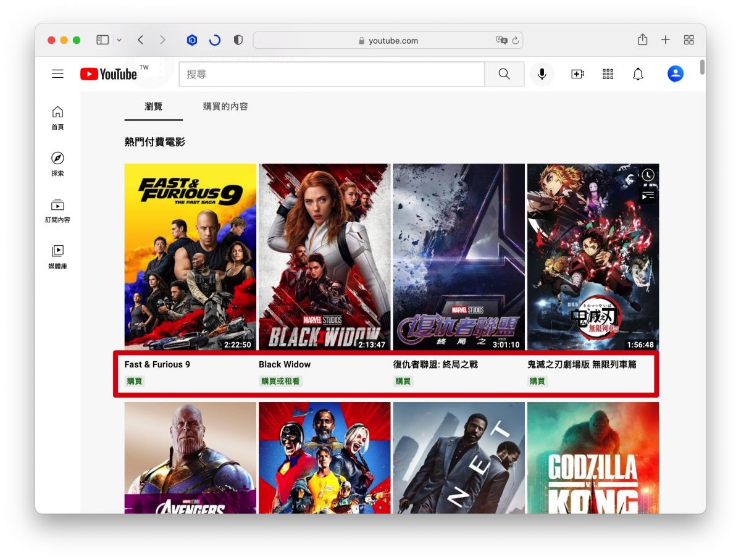Open the 復仇者聯盟 終局之戰 poster

(459, 257)
